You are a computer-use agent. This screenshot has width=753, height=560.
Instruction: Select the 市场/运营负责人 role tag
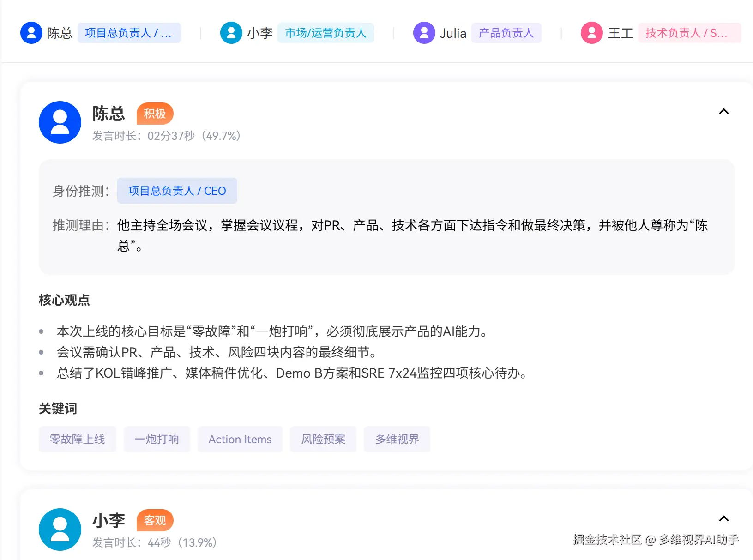[x=325, y=32]
